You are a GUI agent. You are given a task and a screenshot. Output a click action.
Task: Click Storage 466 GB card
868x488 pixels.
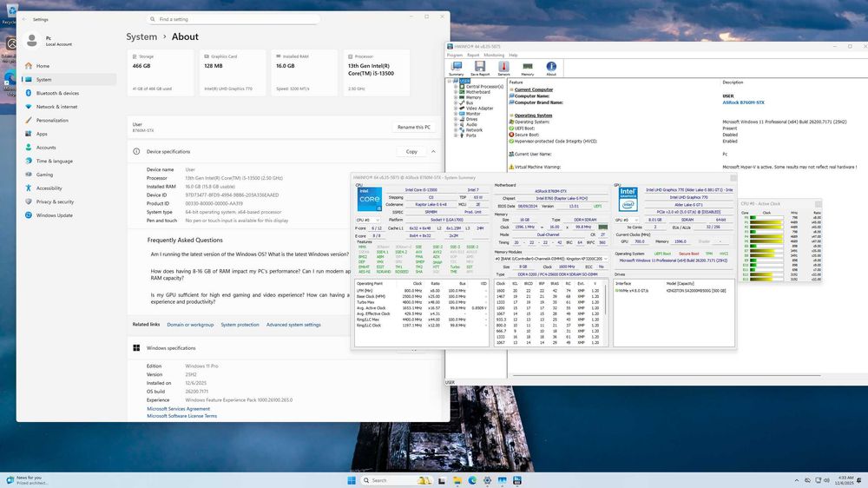pos(161,73)
